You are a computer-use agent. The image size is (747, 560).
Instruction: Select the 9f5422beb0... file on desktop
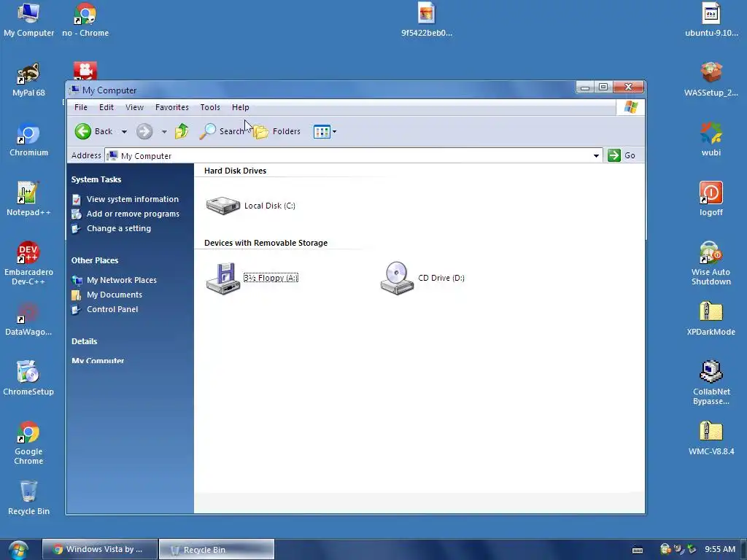426,20
